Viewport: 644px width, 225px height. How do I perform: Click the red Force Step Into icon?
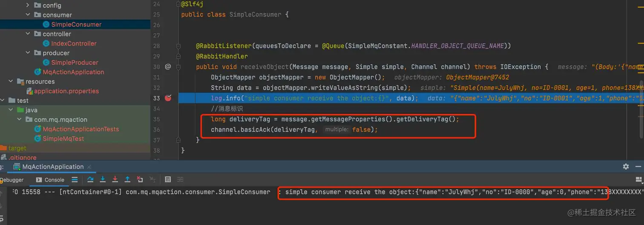[x=115, y=179]
